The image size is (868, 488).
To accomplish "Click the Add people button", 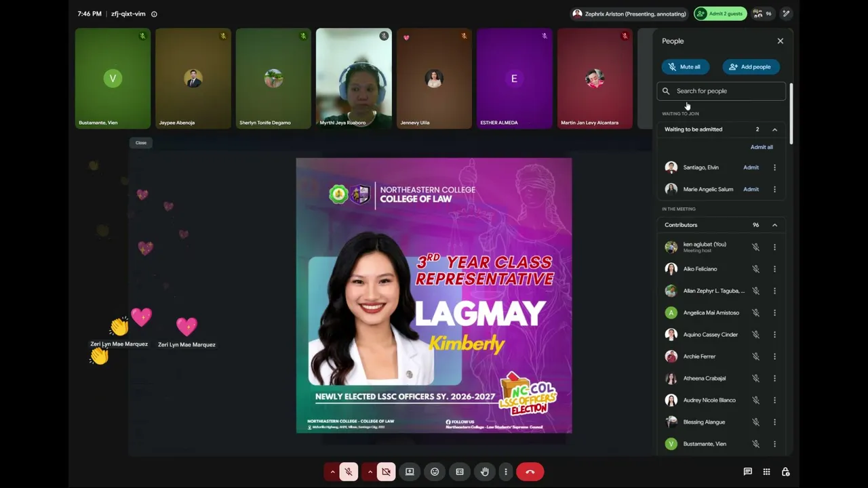I will [751, 66].
